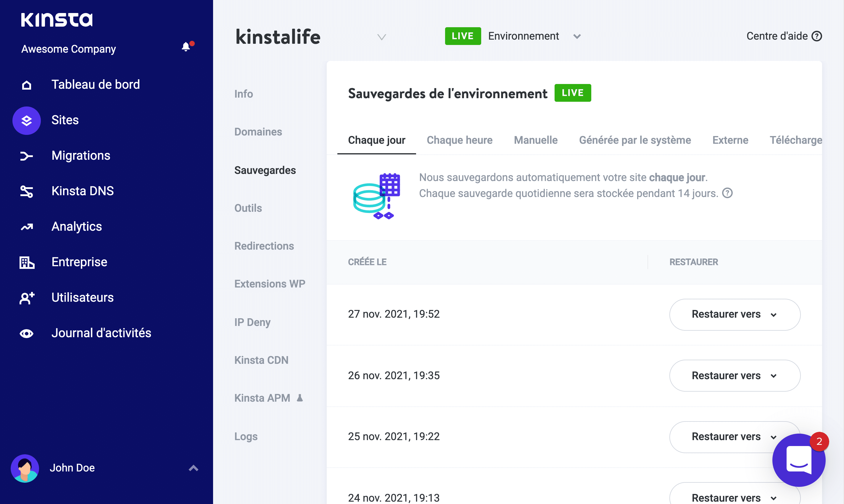Switch to the Manuelle backups tab
This screenshot has width=844, height=504.
(535, 140)
